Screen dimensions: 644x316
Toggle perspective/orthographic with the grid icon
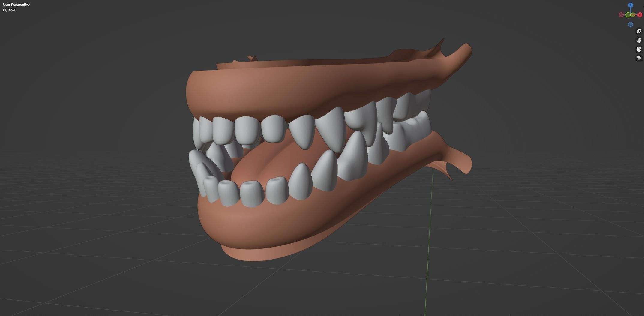[639, 59]
